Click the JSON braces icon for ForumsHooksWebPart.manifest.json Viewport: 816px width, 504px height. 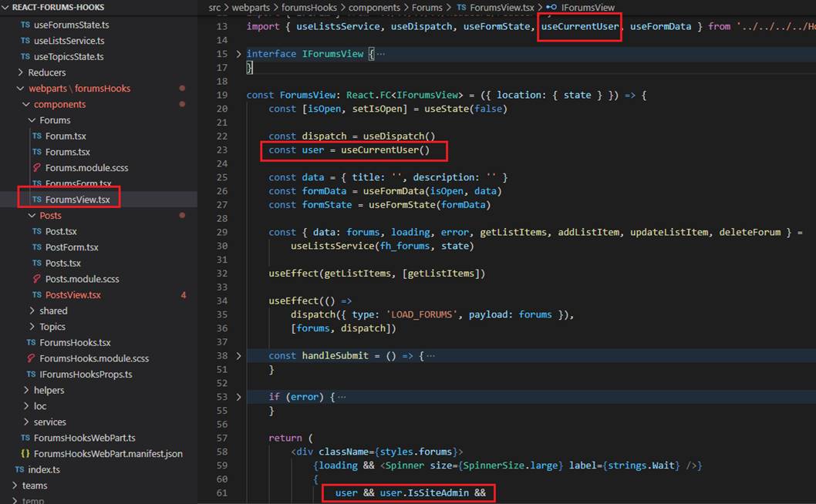[x=25, y=454]
